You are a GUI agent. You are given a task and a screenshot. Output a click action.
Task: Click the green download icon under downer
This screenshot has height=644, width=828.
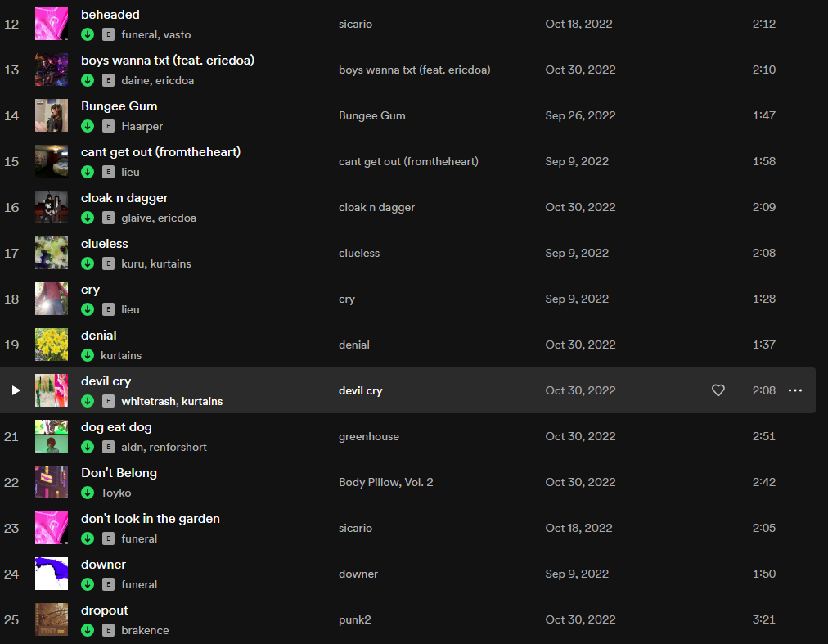coord(88,584)
